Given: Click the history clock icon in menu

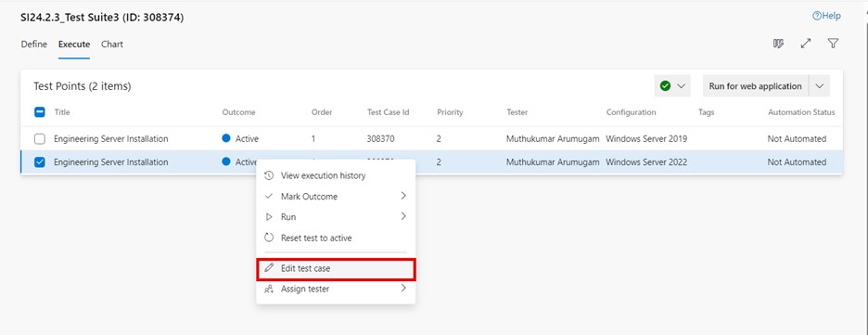Looking at the screenshot, I should click(x=269, y=175).
